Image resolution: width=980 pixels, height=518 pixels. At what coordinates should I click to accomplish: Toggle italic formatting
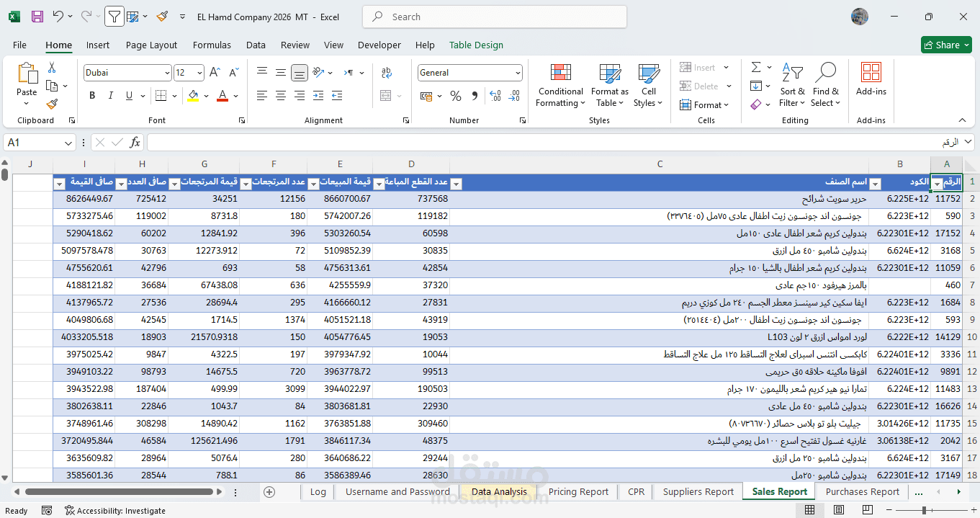coord(110,96)
